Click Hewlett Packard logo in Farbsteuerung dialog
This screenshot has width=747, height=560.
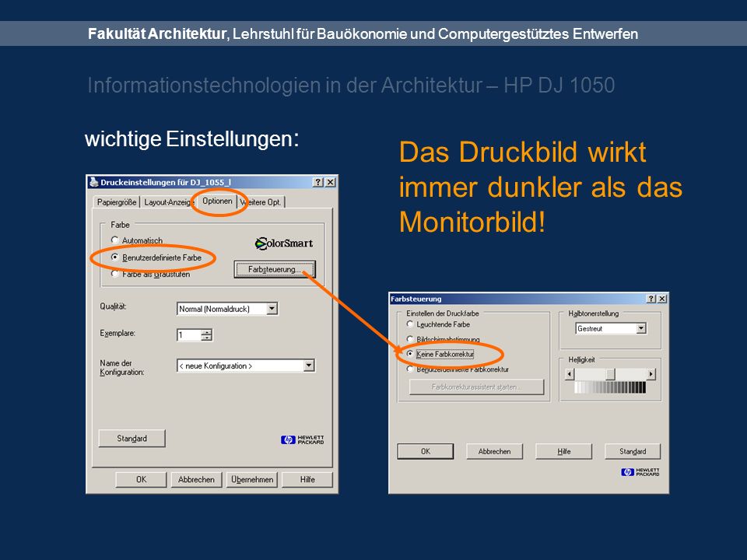point(640,472)
